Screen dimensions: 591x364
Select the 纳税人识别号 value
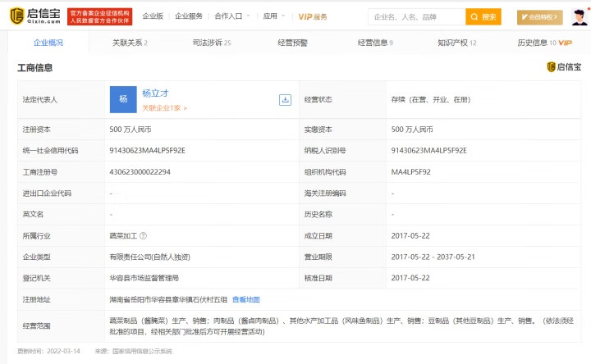pyautogui.click(x=429, y=151)
